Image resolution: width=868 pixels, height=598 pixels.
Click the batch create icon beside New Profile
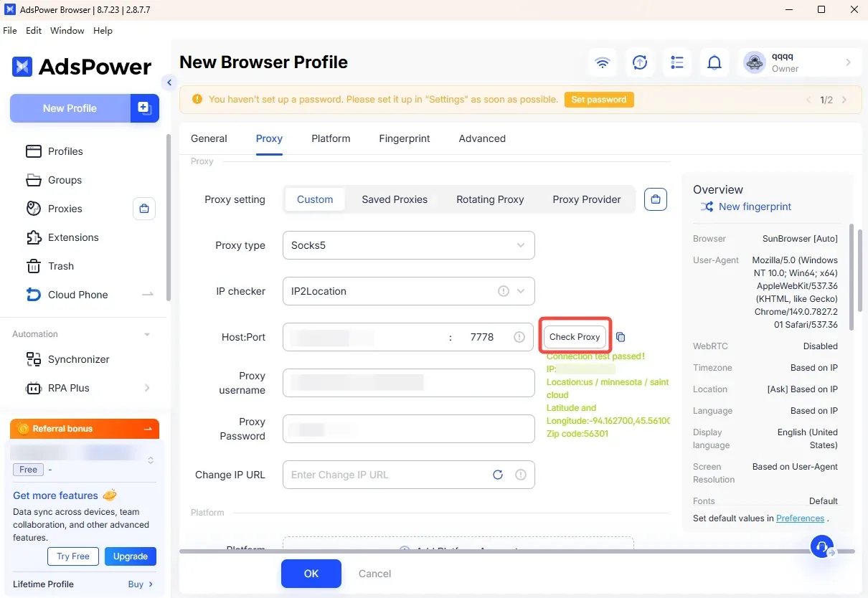(144, 108)
